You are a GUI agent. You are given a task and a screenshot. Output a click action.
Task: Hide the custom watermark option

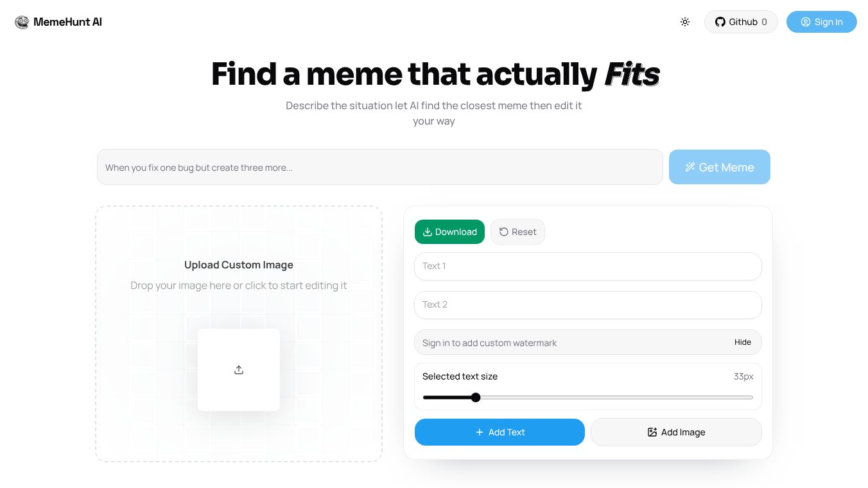coord(743,342)
